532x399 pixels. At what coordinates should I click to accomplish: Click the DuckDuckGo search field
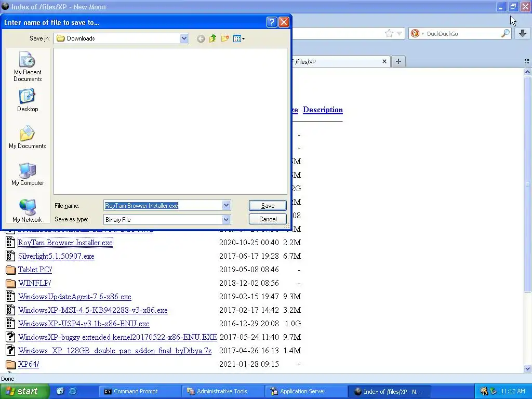pyautogui.click(x=462, y=34)
